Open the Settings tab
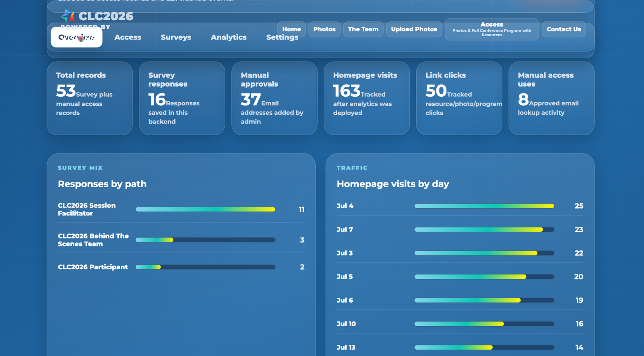 (282, 37)
